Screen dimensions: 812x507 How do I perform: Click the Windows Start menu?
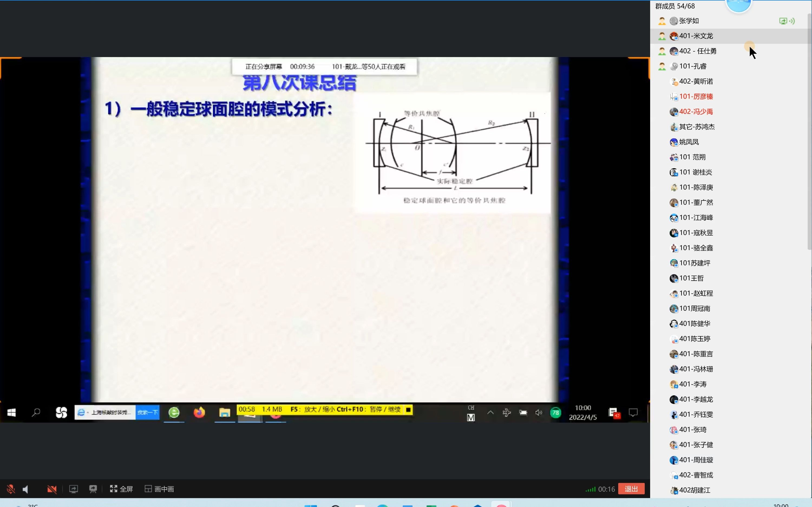(x=11, y=412)
